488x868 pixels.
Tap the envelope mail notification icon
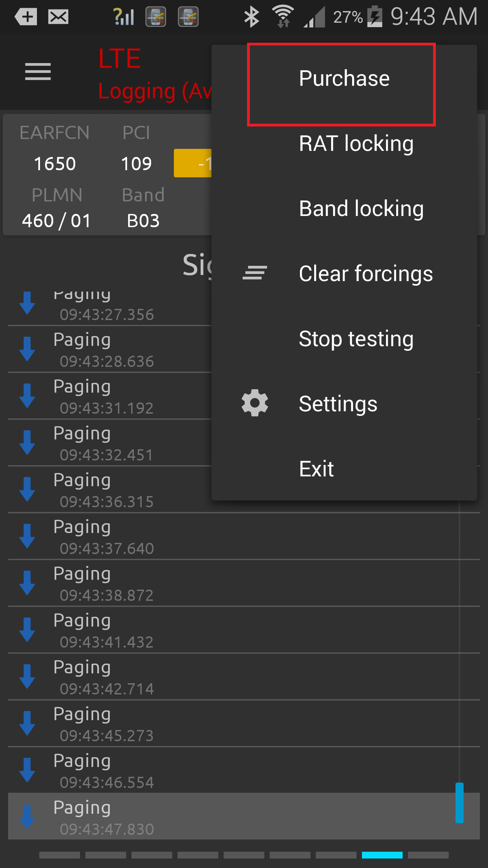pyautogui.click(x=58, y=17)
